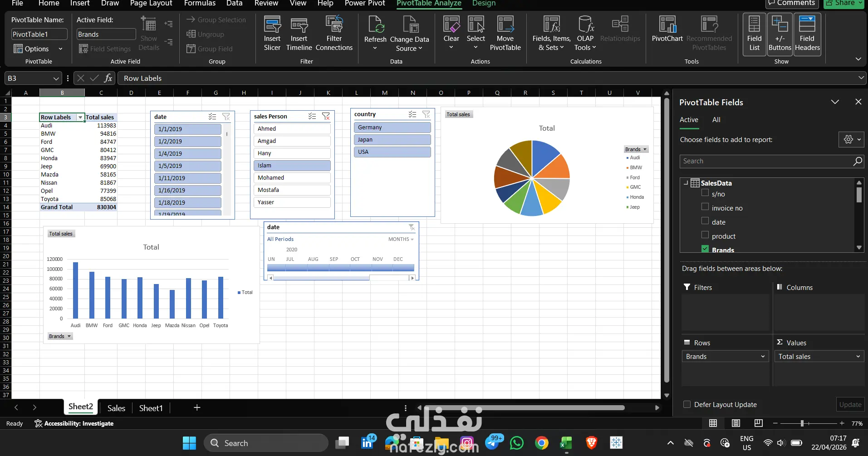The height and width of the screenshot is (456, 868).
Task: Open Fields, Items & Sets
Action: point(551,34)
